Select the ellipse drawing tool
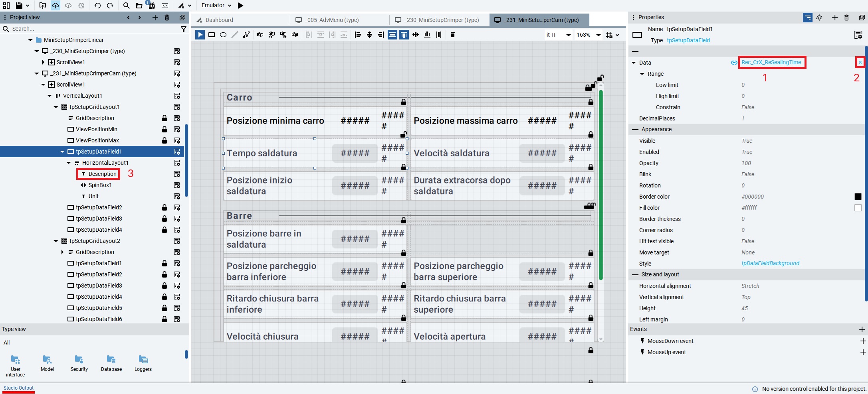This screenshot has height=394, width=868. tap(223, 35)
